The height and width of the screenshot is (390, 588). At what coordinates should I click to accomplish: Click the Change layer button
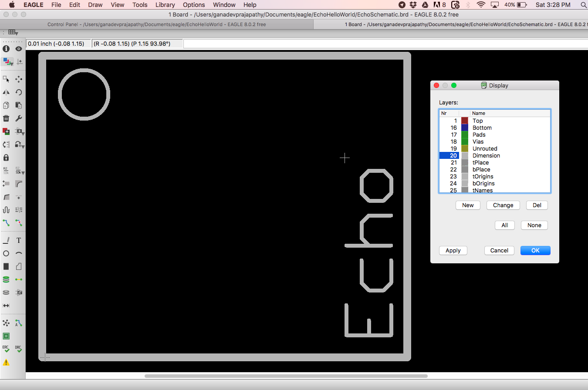503,205
